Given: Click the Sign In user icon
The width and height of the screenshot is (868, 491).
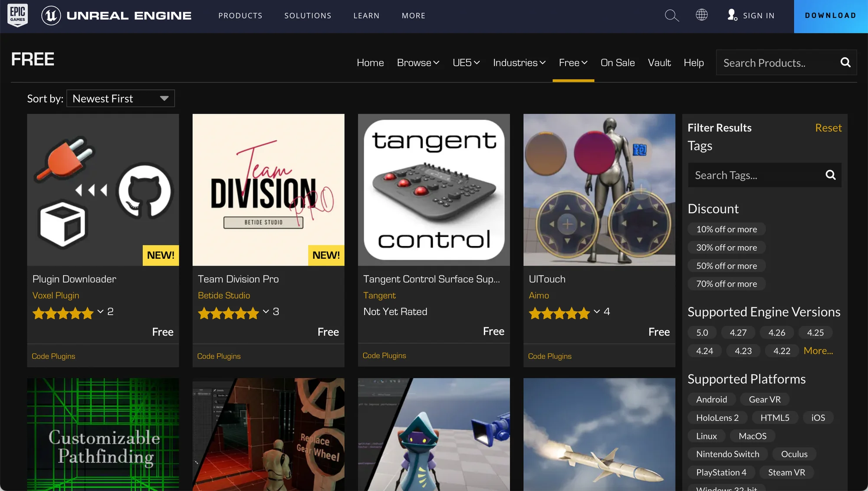Looking at the screenshot, I should click(732, 15).
